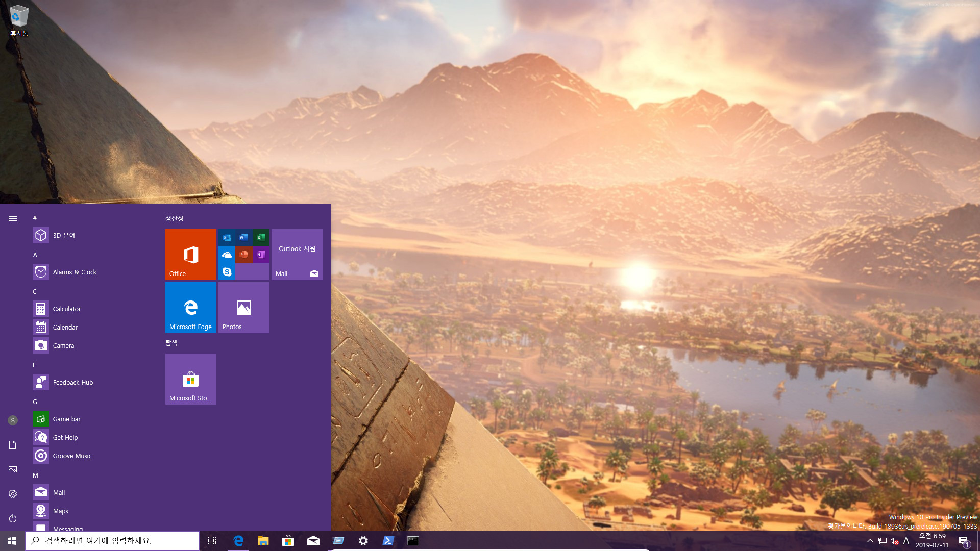Open Edge from the taskbar

[238, 541]
